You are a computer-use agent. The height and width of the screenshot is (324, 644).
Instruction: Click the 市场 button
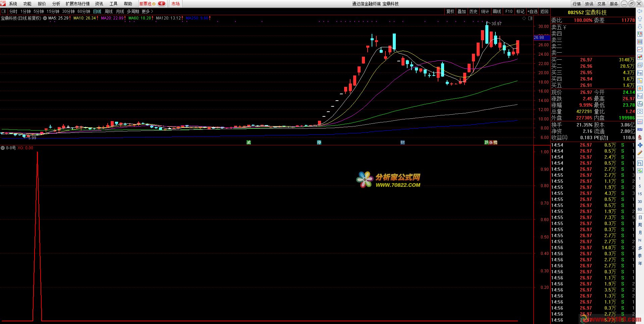176,4
